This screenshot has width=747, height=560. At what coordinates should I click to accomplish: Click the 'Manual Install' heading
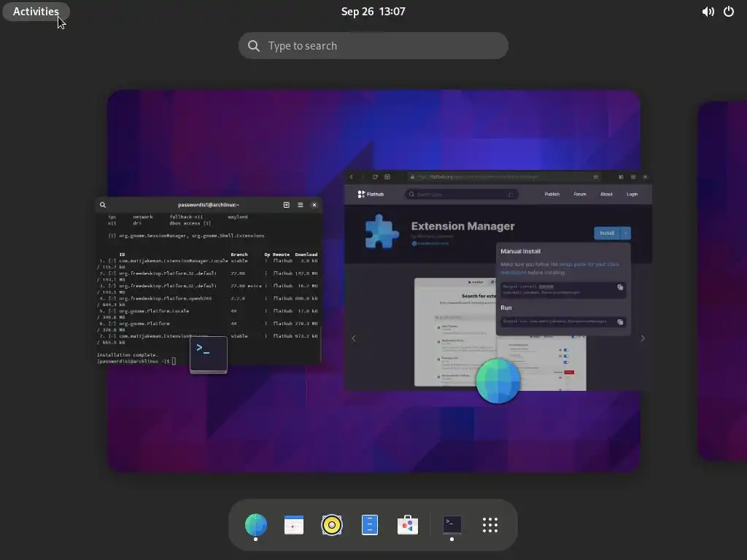[520, 252]
